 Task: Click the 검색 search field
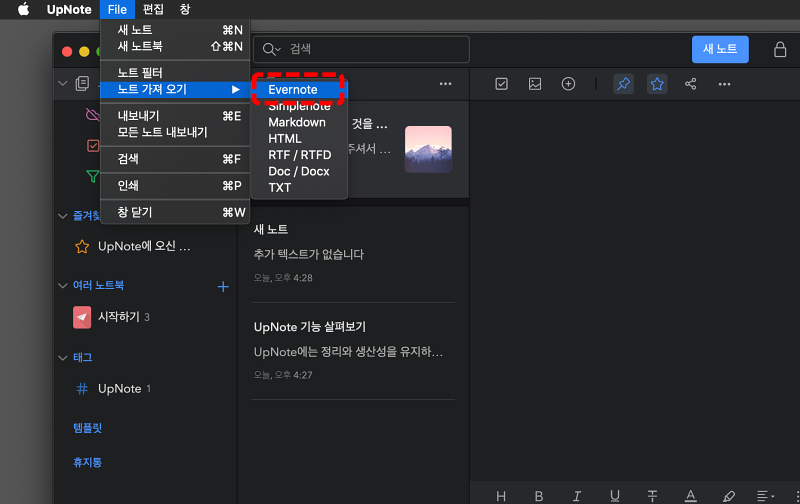point(361,49)
